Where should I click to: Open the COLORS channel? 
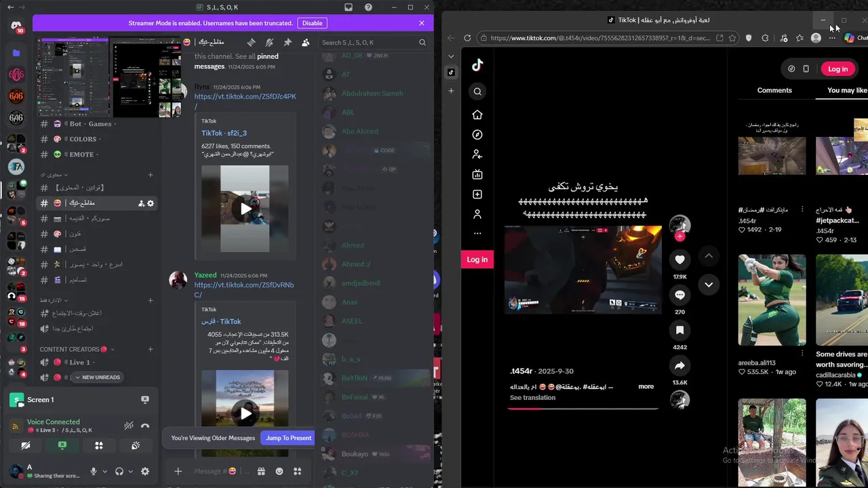[97, 139]
